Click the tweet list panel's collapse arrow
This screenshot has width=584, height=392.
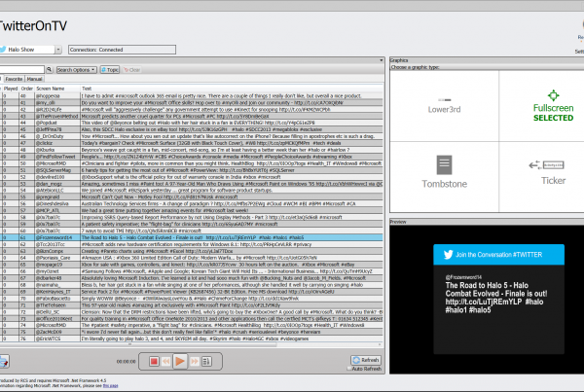tap(381, 60)
